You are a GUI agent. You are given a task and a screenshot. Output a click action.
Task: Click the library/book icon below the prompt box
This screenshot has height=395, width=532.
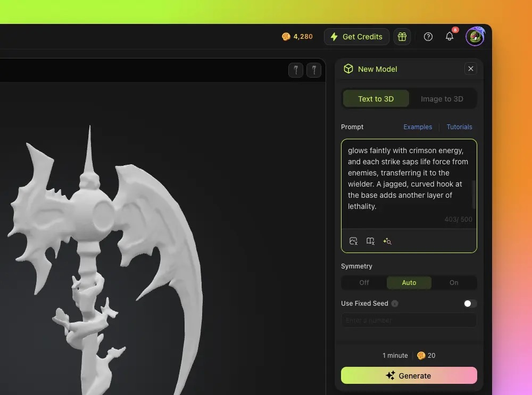[x=370, y=241]
